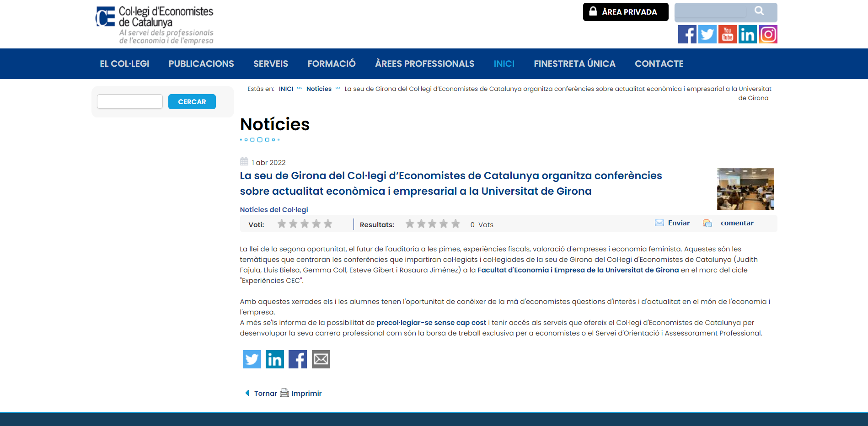
Task: Open the header Twitter profile icon
Action: point(707,34)
